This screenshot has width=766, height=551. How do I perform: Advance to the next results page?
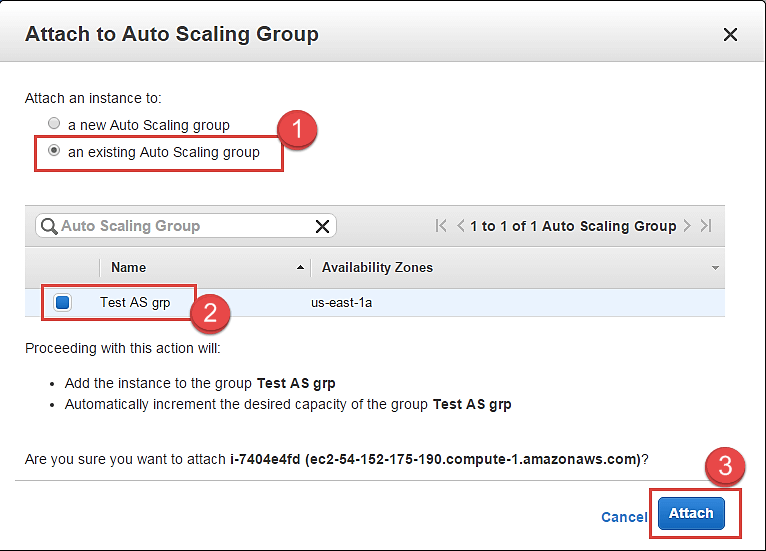click(x=687, y=226)
